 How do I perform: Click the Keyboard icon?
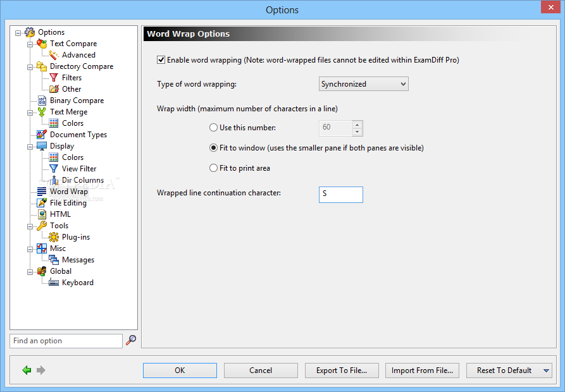point(54,283)
